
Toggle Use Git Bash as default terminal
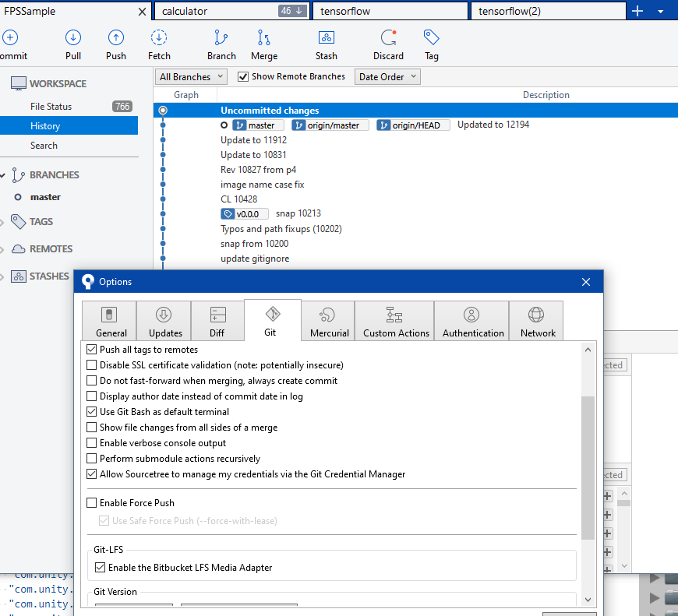point(92,412)
